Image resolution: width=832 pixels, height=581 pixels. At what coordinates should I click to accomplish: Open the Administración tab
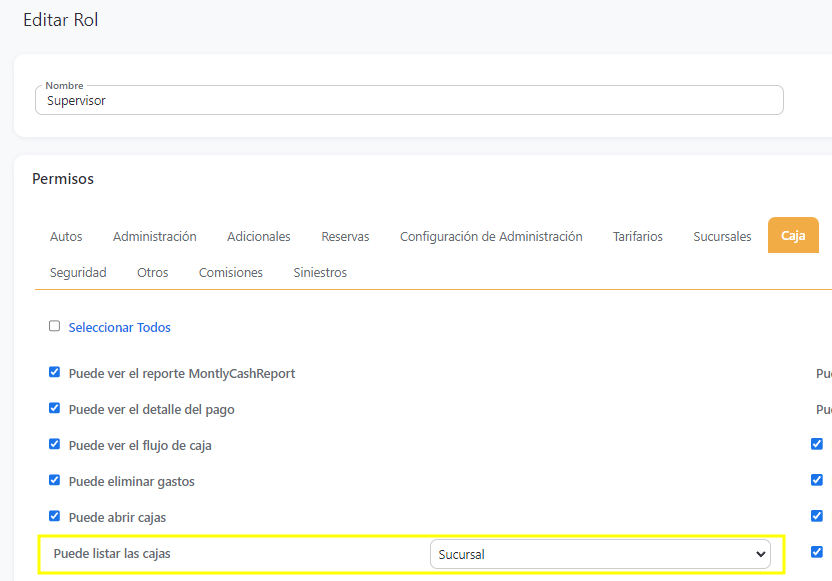click(155, 237)
